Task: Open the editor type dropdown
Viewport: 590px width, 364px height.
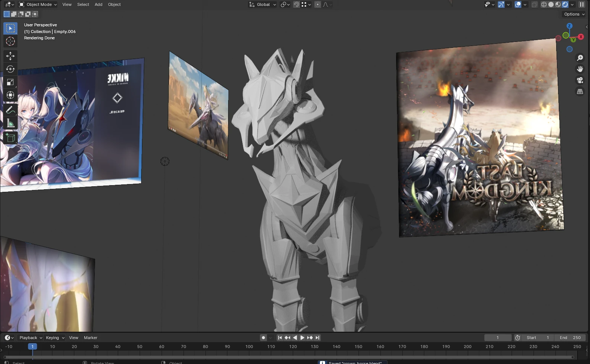Action: point(9,4)
